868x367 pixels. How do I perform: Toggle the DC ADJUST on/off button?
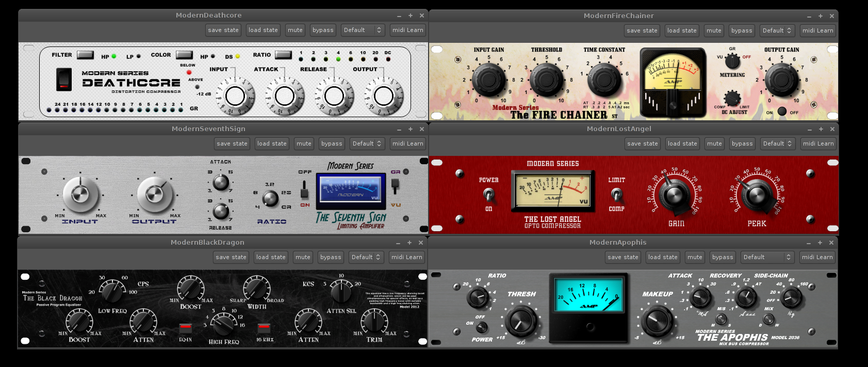[782, 111]
